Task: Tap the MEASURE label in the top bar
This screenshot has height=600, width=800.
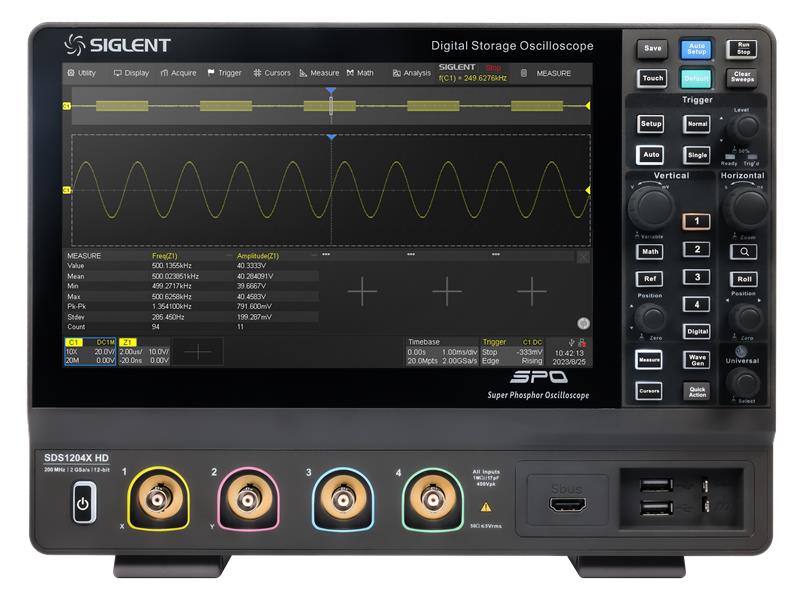Action: 554,73
